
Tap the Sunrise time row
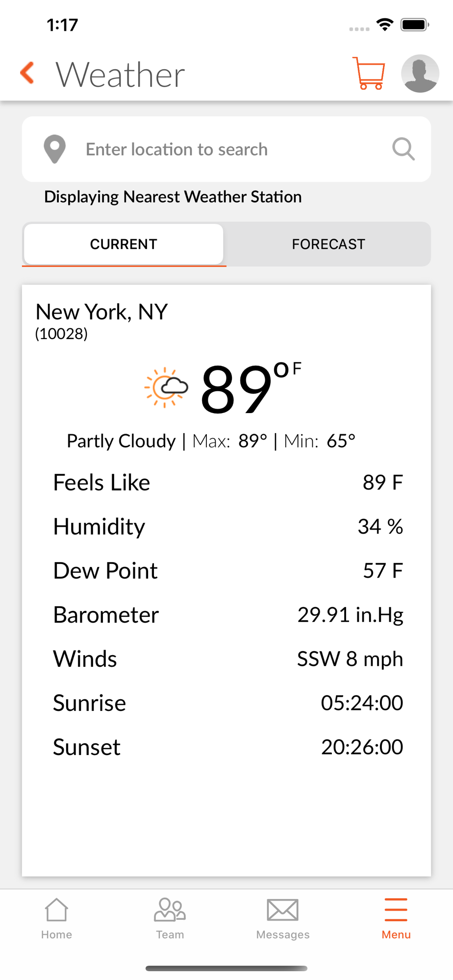tap(228, 703)
